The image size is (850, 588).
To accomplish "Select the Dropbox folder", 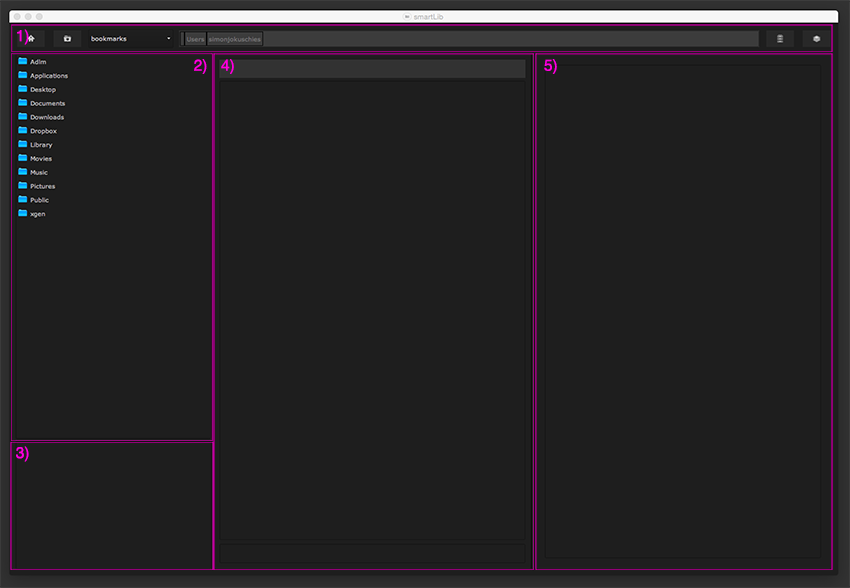I will (43, 131).
